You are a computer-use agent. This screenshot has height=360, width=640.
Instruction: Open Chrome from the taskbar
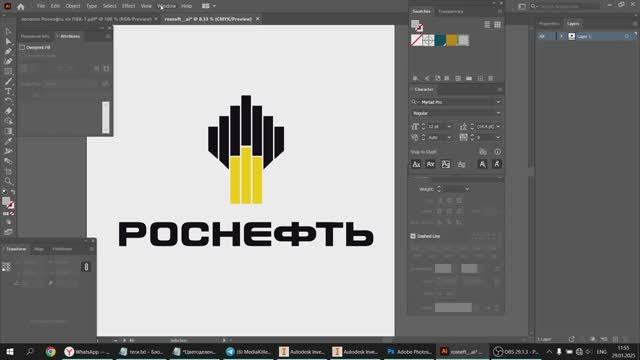pos(51,351)
